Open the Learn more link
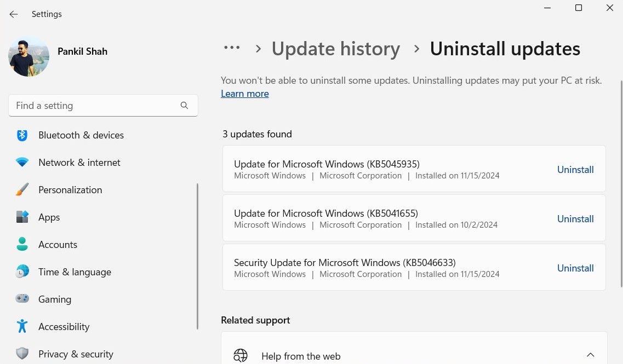This screenshot has width=623, height=364. (x=244, y=94)
